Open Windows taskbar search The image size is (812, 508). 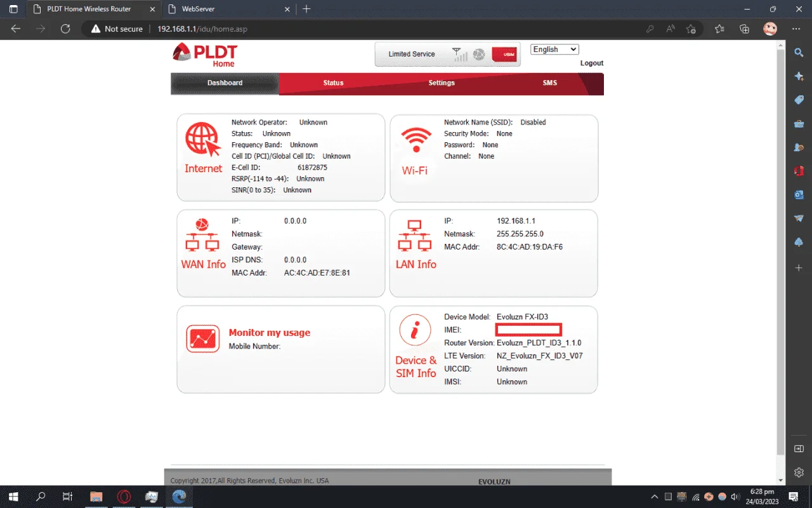tap(41, 496)
